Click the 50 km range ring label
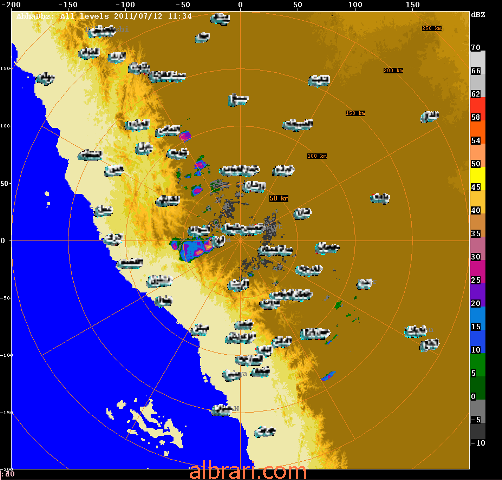The width and height of the screenshot is (502, 480). pyautogui.click(x=279, y=198)
